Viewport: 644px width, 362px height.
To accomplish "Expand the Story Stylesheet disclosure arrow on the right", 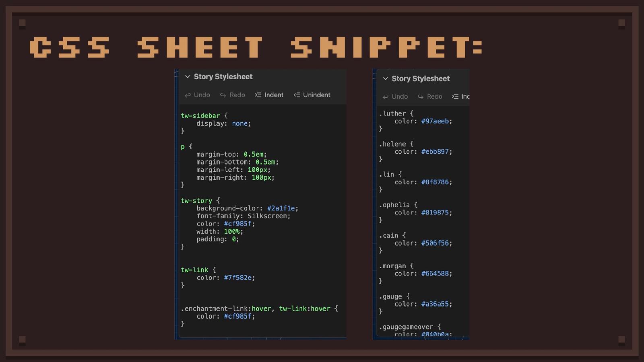I will [x=386, y=78].
